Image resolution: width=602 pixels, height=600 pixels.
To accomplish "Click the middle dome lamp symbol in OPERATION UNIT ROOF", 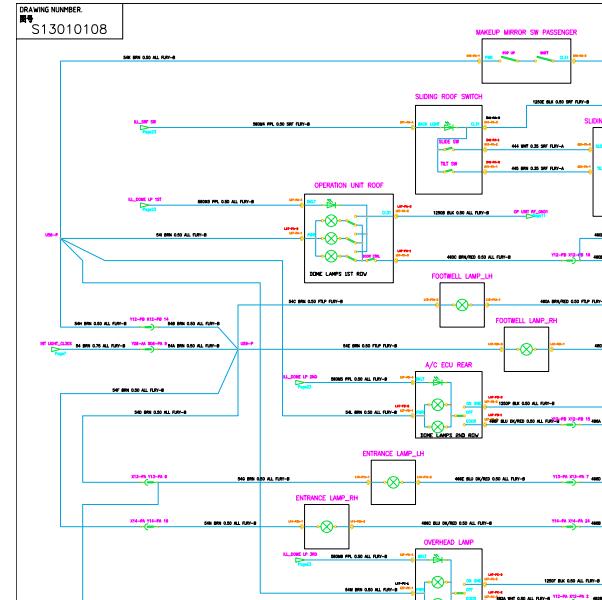I will point(331,238).
